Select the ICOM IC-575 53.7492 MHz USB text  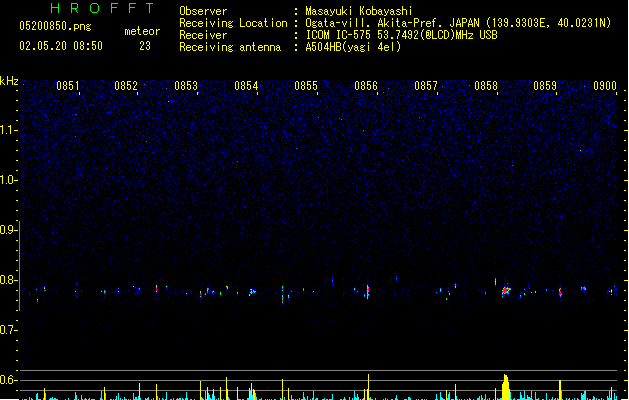[x=402, y=35]
